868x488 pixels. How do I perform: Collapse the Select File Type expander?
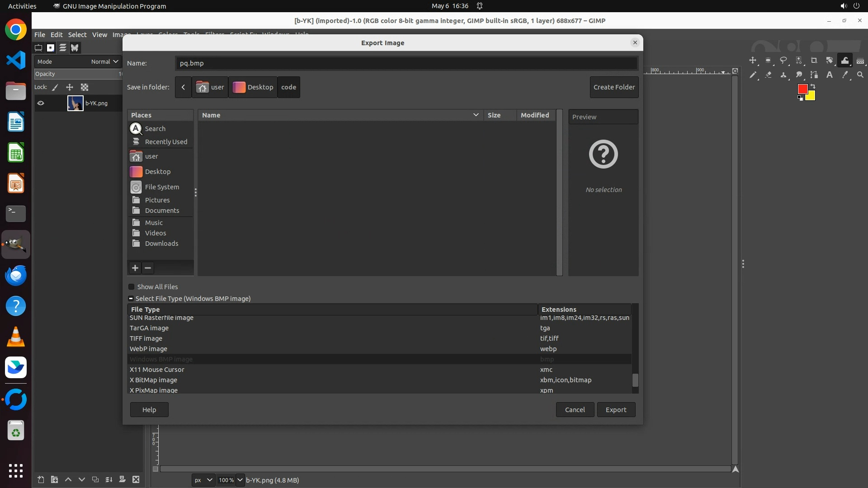[x=131, y=299]
